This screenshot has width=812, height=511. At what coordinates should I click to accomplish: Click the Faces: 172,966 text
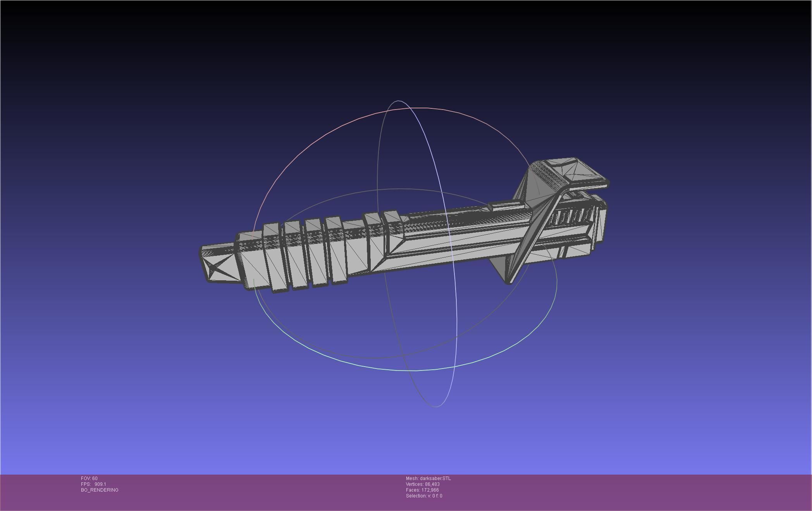click(x=422, y=490)
